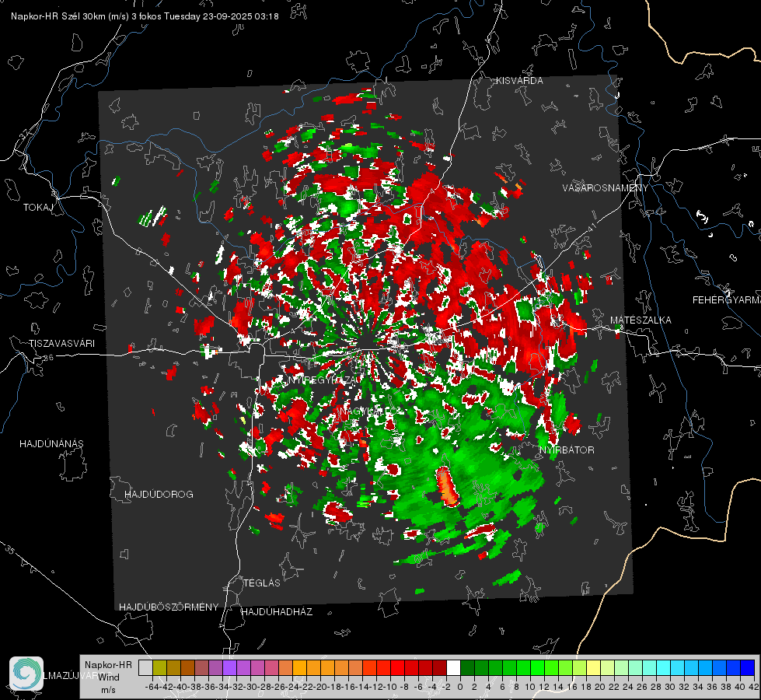Click the HAJDÚNÁNÁS city label
This screenshot has width=761, height=700.
51,443
